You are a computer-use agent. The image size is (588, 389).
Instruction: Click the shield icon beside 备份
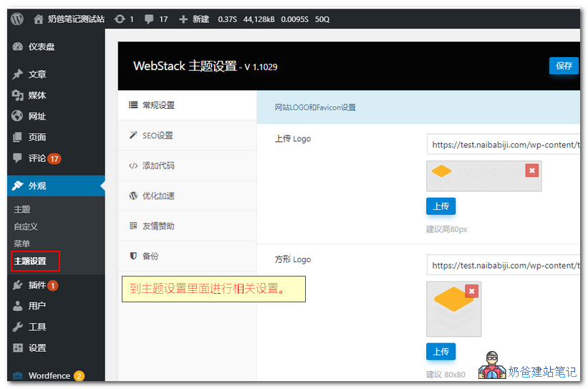tap(133, 256)
